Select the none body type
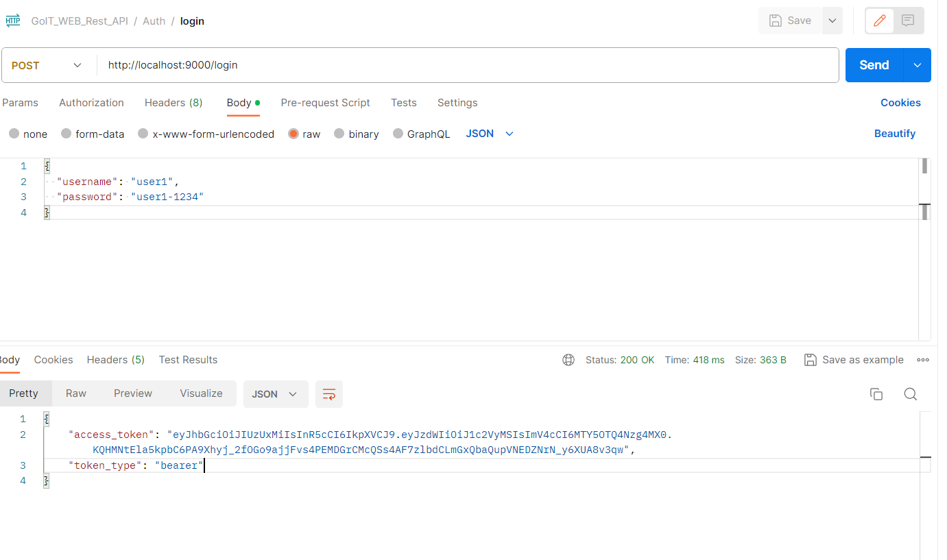The width and height of the screenshot is (947, 560). pyautogui.click(x=28, y=134)
